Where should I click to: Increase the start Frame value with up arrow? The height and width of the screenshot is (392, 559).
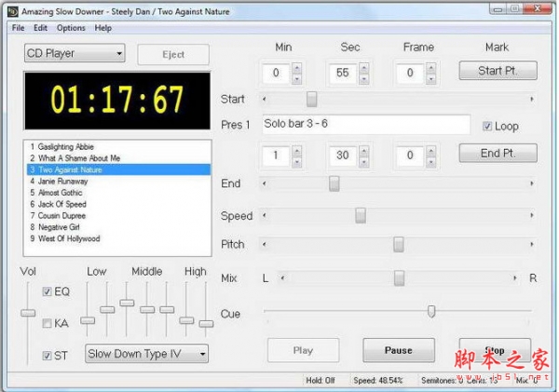click(431, 67)
